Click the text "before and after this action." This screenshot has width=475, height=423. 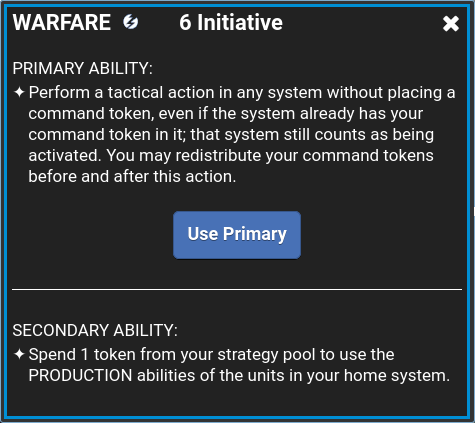(132, 176)
